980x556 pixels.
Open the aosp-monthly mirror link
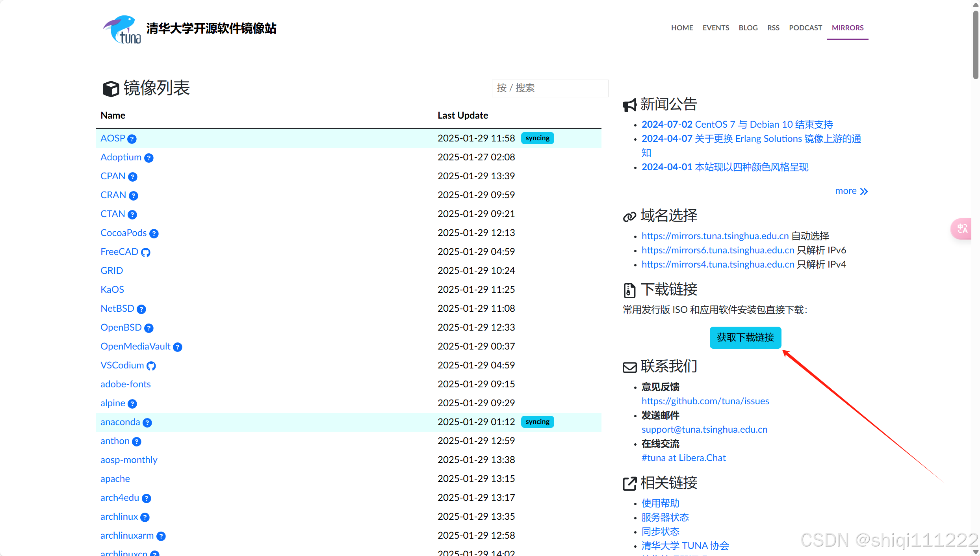click(129, 460)
